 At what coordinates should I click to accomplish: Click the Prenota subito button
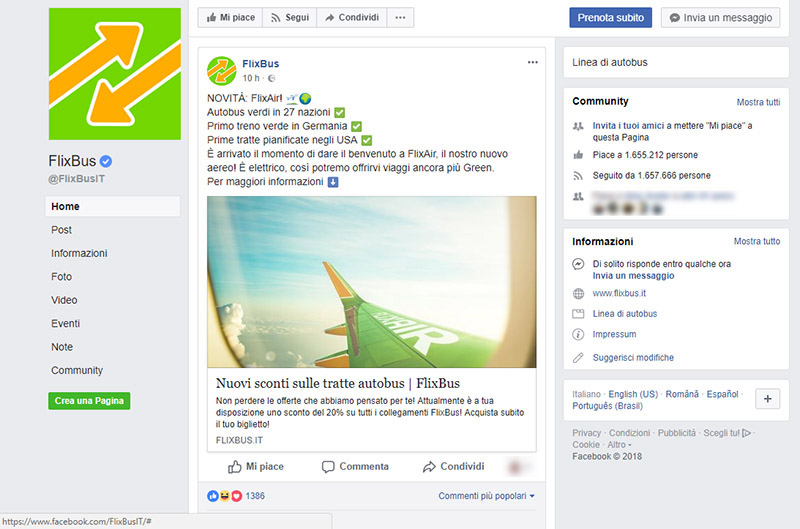pos(611,18)
